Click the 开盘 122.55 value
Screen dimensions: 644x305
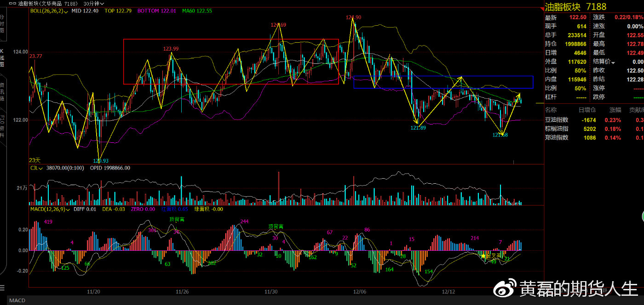point(635,35)
